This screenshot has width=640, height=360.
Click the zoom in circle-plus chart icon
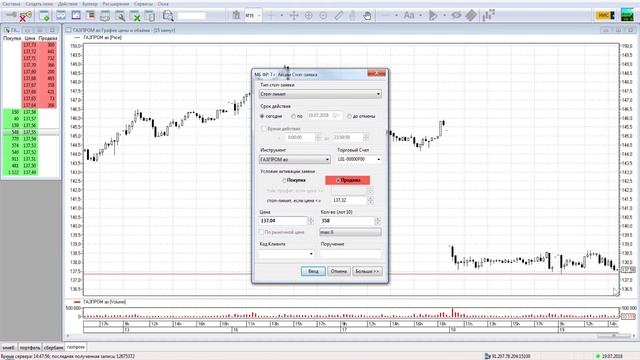[x=309, y=16]
